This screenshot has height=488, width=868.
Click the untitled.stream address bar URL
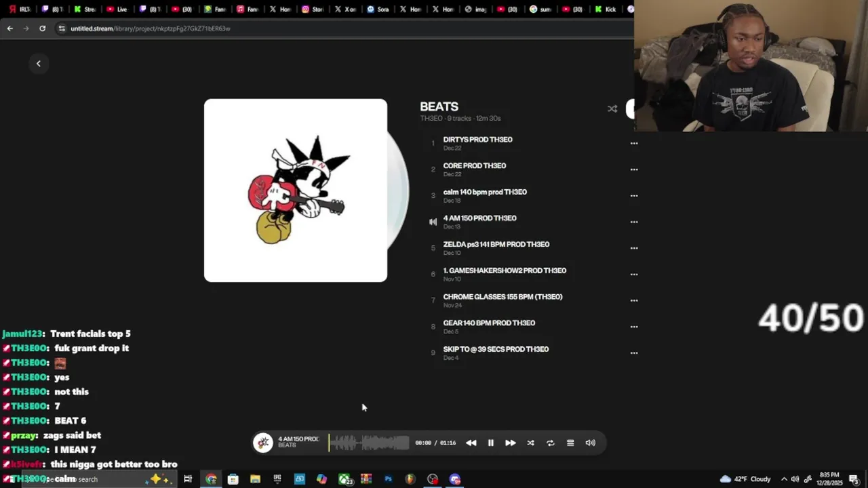pos(151,28)
